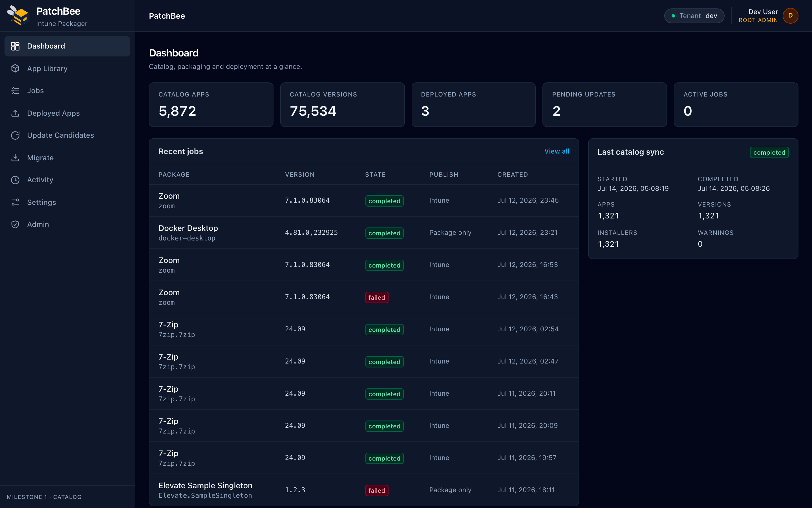Click the Dev User name
This screenshot has height=508, width=812.
[763, 12]
